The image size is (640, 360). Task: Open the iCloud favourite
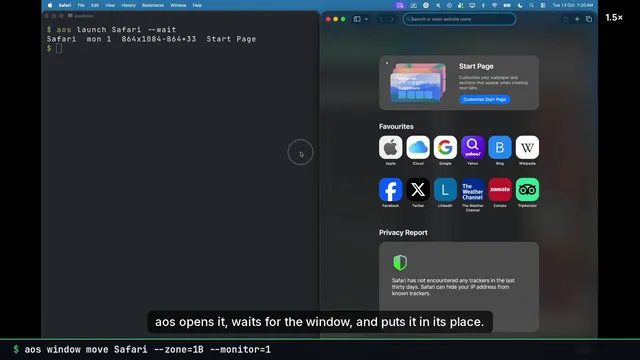[x=418, y=147]
